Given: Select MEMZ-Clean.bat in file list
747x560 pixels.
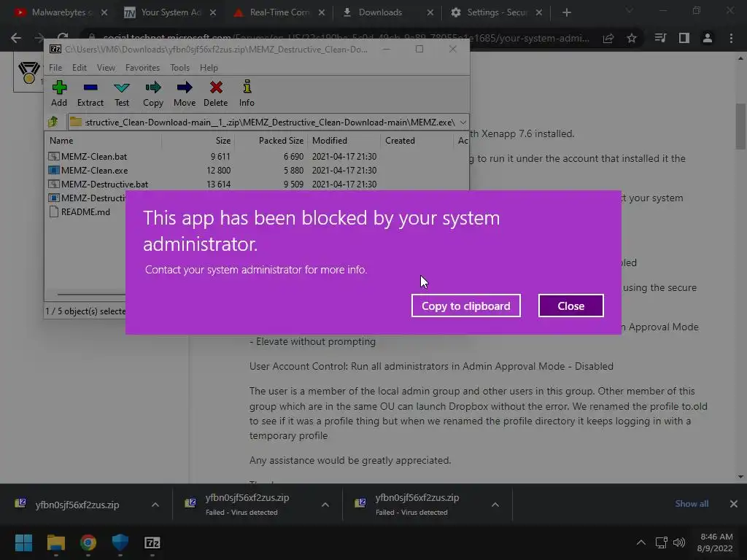Looking at the screenshot, I should point(94,156).
